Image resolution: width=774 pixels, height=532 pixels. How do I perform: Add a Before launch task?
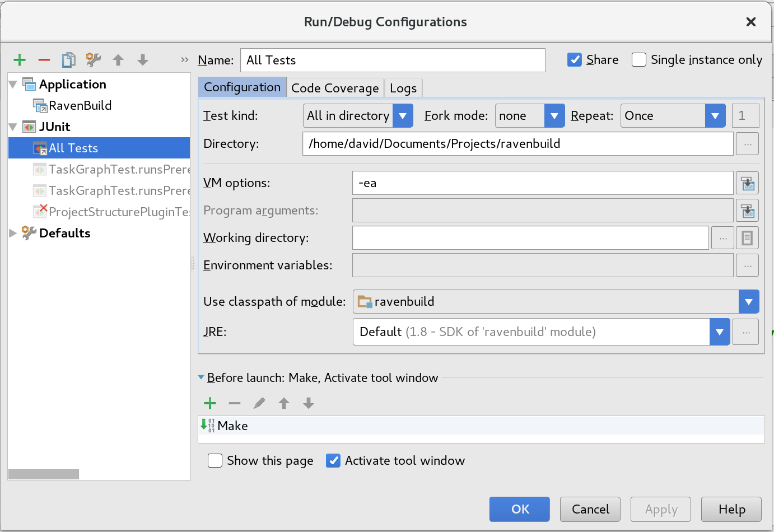210,403
